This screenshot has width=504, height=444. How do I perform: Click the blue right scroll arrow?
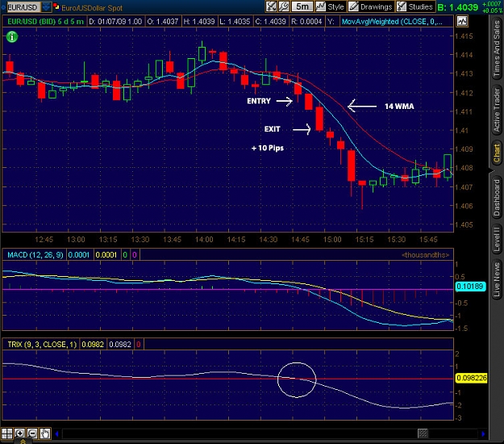click(483, 434)
